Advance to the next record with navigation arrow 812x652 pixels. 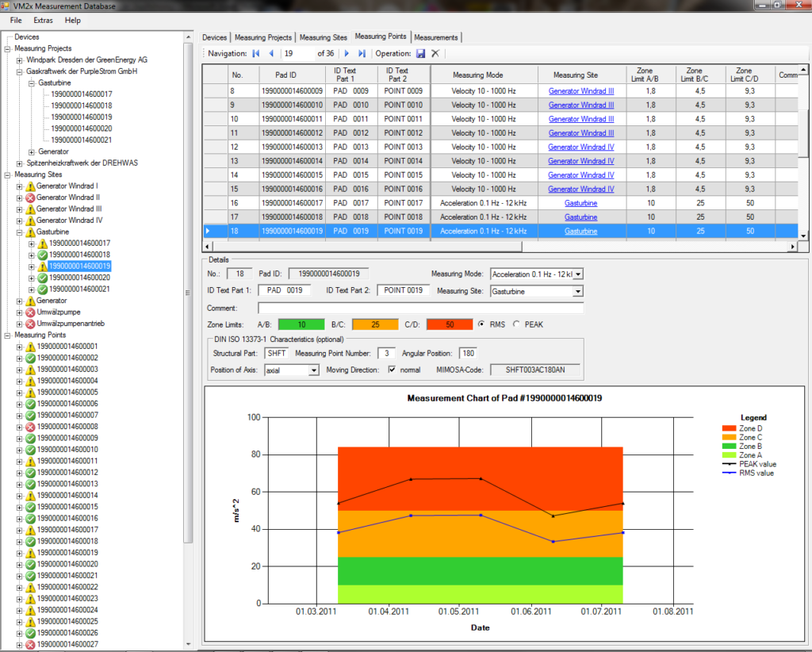tap(347, 54)
